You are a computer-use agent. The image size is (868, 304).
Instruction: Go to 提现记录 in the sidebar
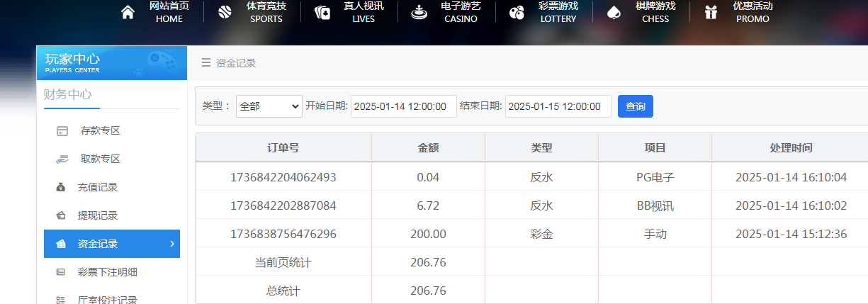tap(97, 215)
